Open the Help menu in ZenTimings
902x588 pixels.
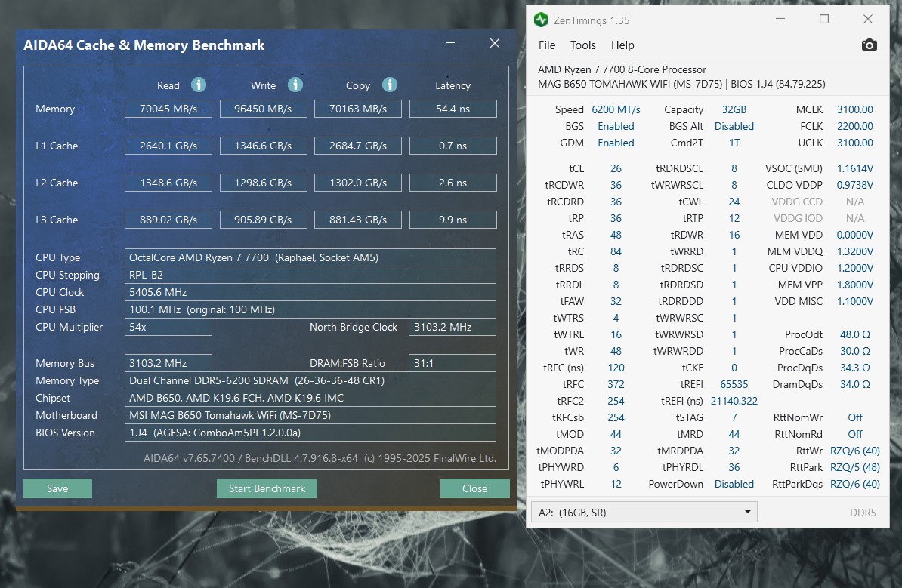coord(622,45)
